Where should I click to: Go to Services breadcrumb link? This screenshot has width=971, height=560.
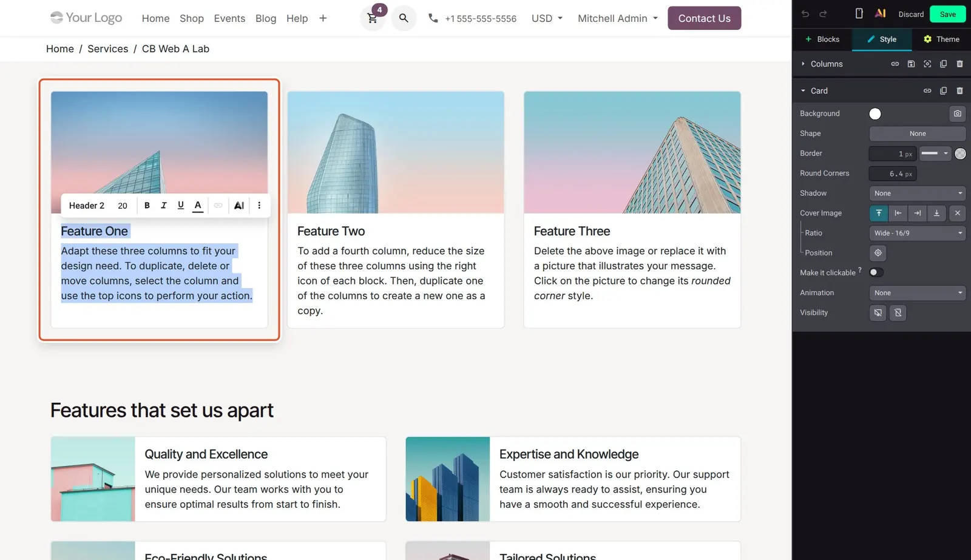tap(108, 49)
